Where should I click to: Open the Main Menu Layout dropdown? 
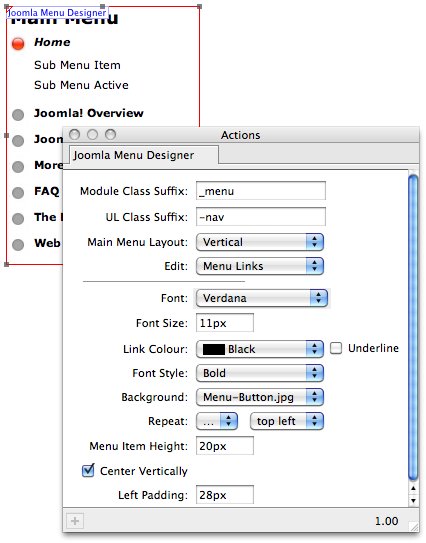pos(260,242)
